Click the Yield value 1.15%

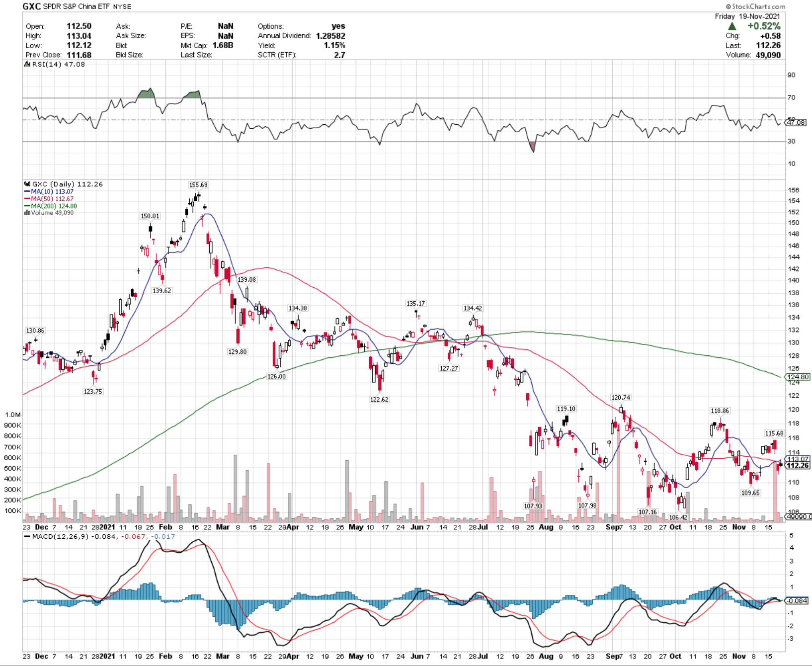[334, 45]
